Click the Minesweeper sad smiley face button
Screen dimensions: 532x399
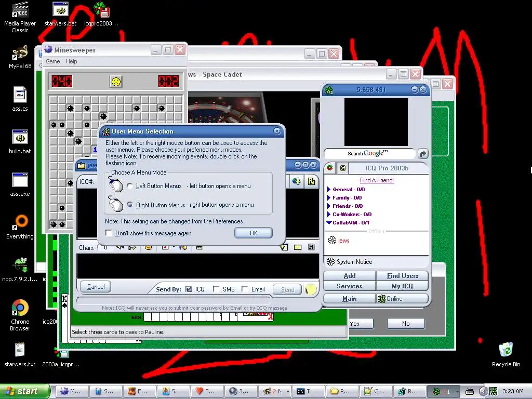pos(116,82)
